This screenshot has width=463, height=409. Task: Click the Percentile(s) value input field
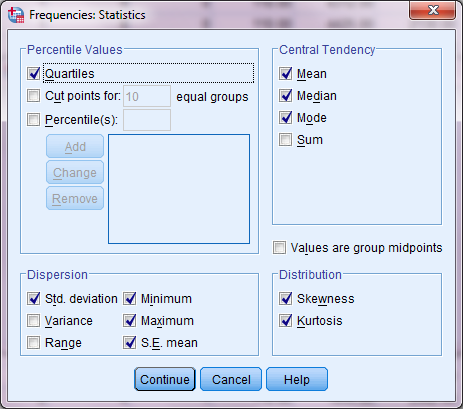(x=147, y=120)
